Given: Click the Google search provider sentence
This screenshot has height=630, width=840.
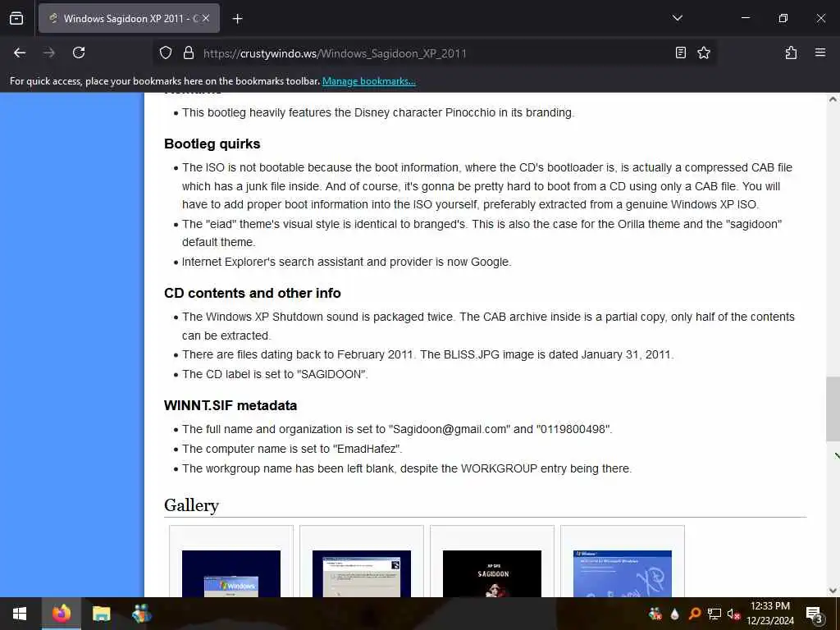Looking at the screenshot, I should (x=347, y=262).
